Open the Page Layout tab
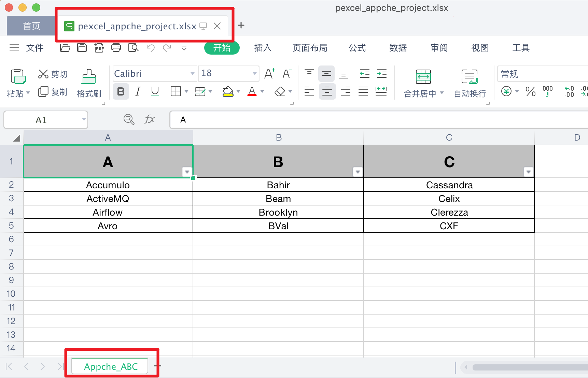588x378 pixels. pyautogui.click(x=310, y=48)
